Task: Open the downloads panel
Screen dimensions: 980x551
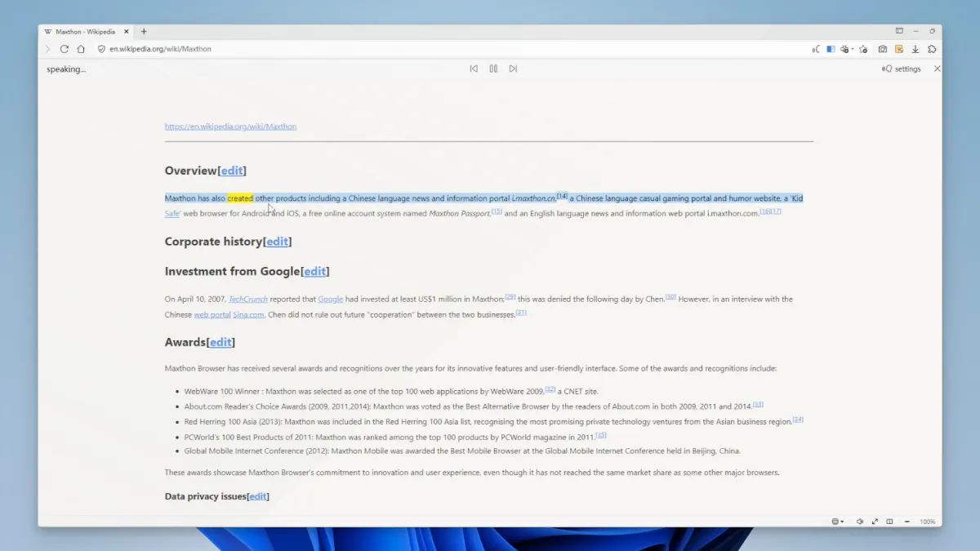Action: click(915, 49)
